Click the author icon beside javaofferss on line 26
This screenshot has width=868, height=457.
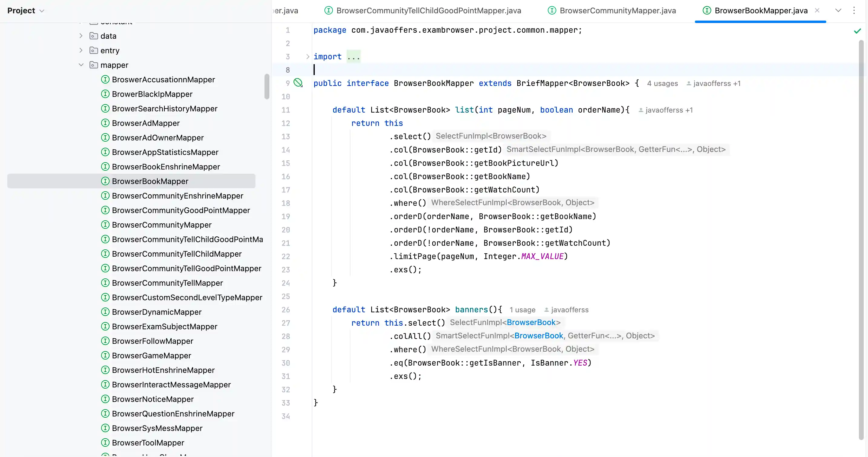coord(547,310)
